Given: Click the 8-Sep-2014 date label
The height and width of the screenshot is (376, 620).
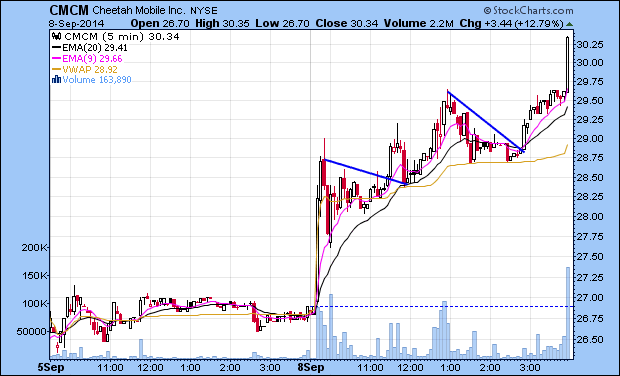Looking at the screenshot, I should (77, 23).
